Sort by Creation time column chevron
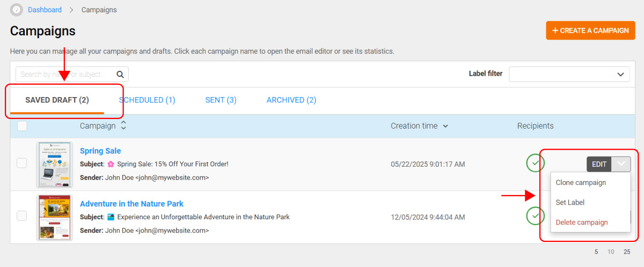The image size is (644, 267). tap(445, 127)
